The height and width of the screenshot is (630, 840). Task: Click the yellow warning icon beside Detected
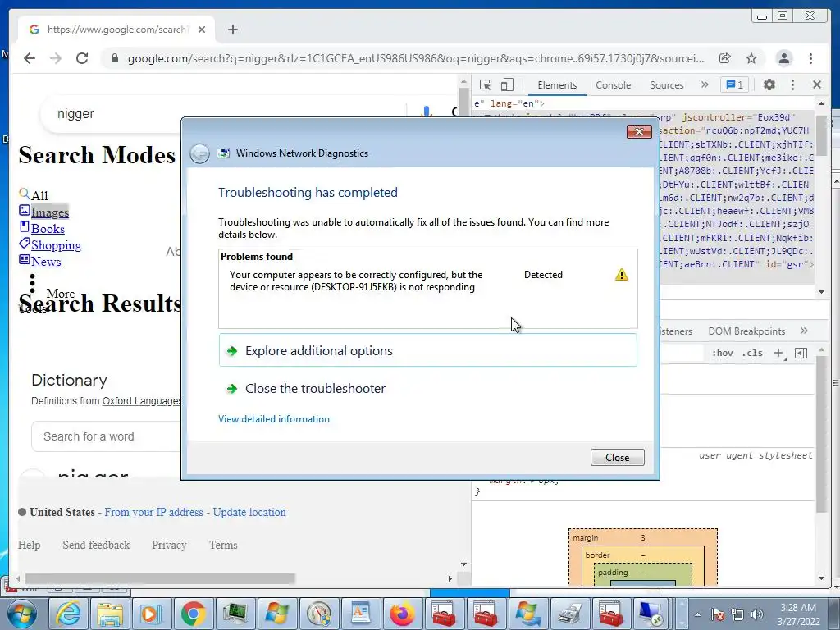pyautogui.click(x=622, y=275)
